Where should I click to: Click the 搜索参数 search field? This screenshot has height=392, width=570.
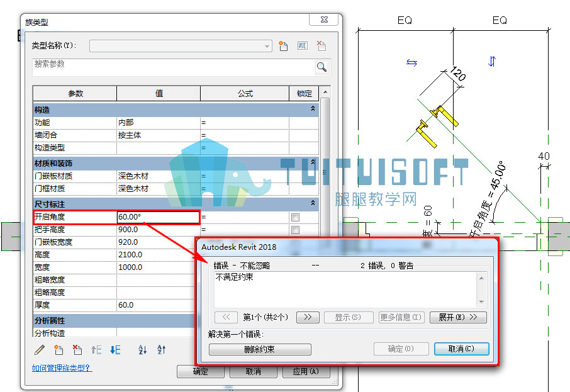(x=174, y=67)
